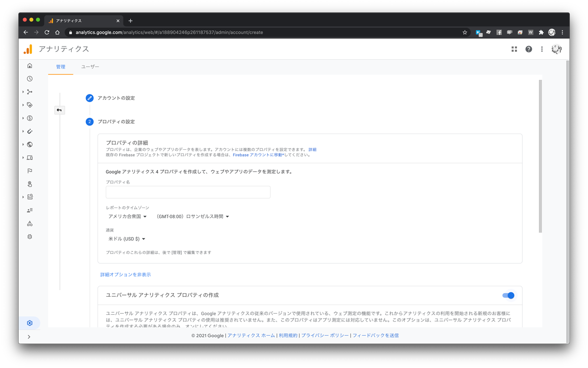Click the flag report icon in the sidebar
Image resolution: width=588 pixels, height=368 pixels.
point(29,171)
